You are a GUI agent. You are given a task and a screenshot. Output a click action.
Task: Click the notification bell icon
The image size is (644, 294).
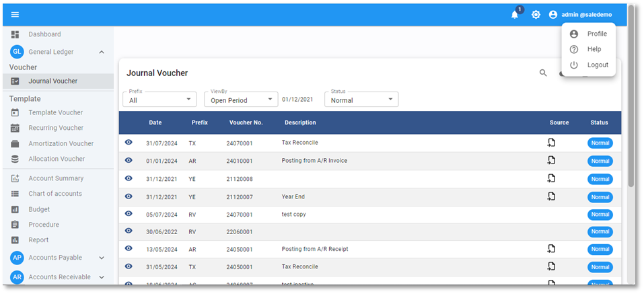point(515,15)
